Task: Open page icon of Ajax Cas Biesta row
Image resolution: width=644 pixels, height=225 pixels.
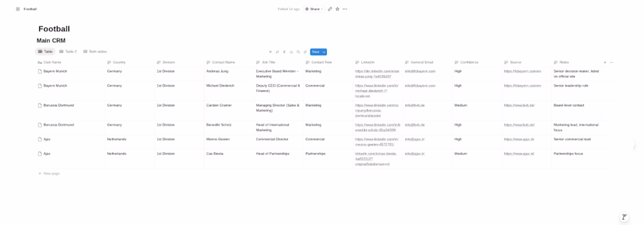Action: (40, 154)
